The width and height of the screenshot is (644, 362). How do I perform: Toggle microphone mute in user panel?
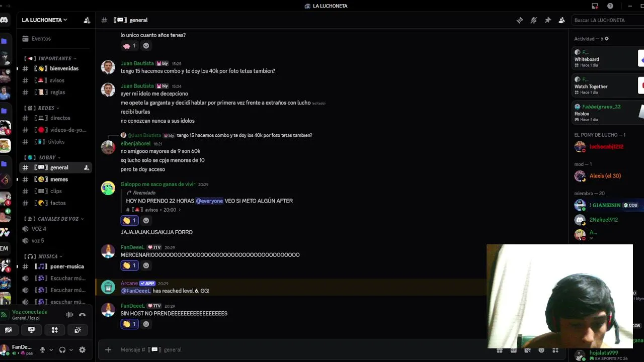click(42, 350)
